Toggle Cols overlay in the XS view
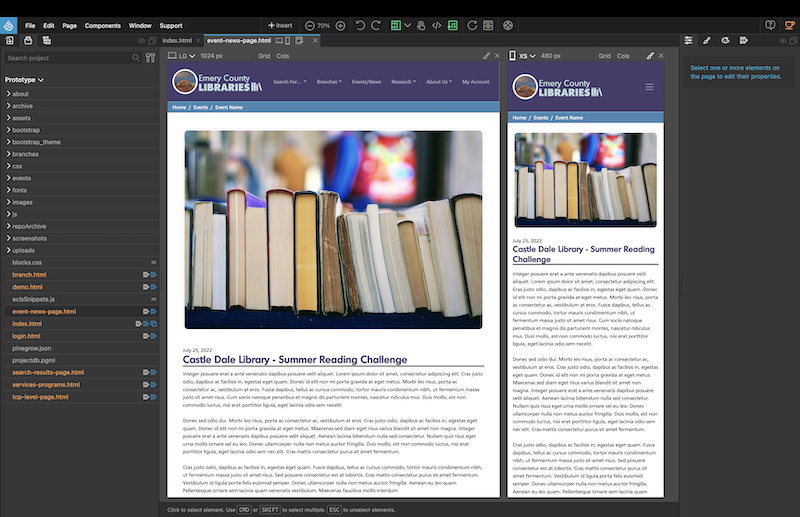The width and height of the screenshot is (800, 517). point(622,56)
